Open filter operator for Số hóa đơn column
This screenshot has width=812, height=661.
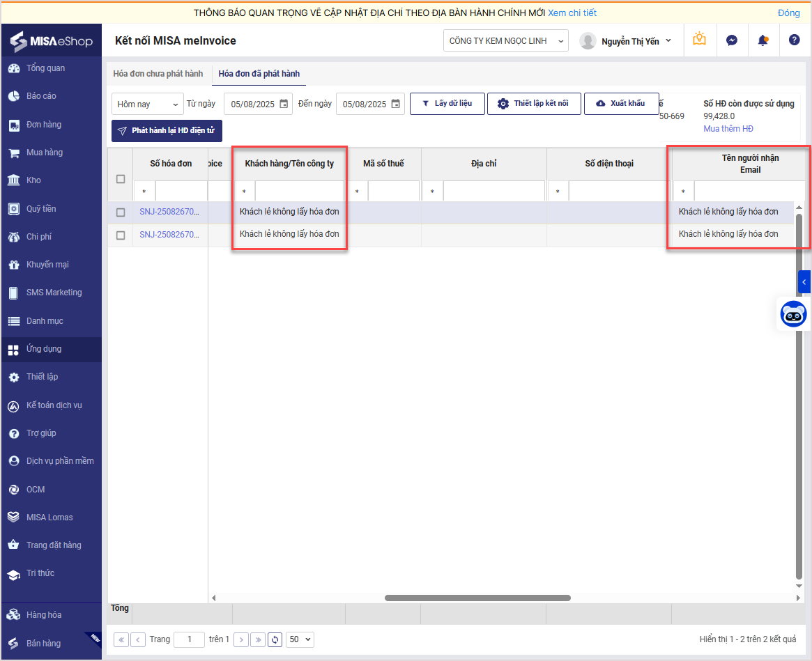point(144,192)
